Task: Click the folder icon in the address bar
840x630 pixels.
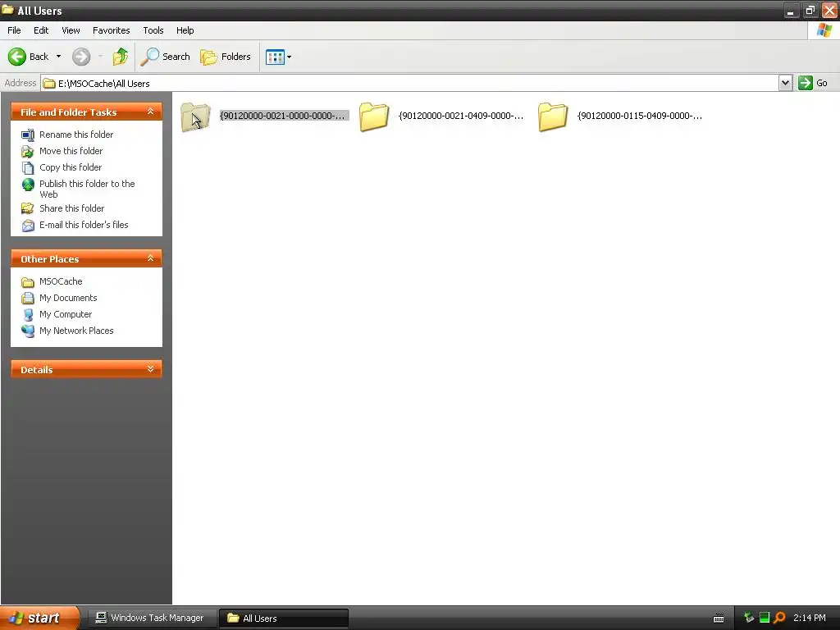Action: [49, 83]
